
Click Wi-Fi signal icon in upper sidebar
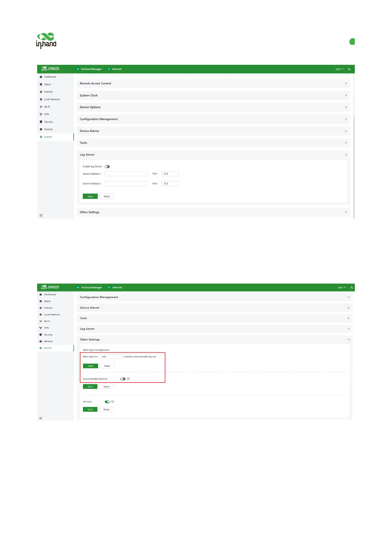click(x=41, y=107)
